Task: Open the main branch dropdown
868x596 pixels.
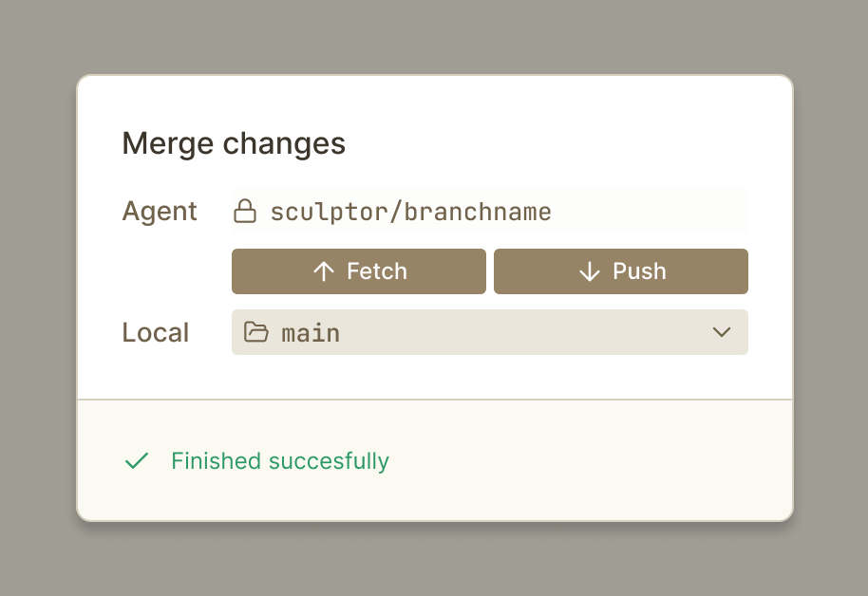Action: (489, 332)
